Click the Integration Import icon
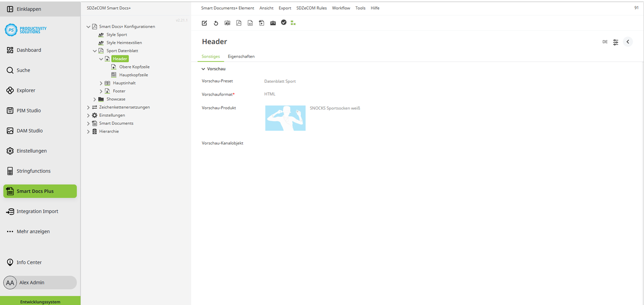Screen dimensions: 644x305 click(x=10, y=212)
